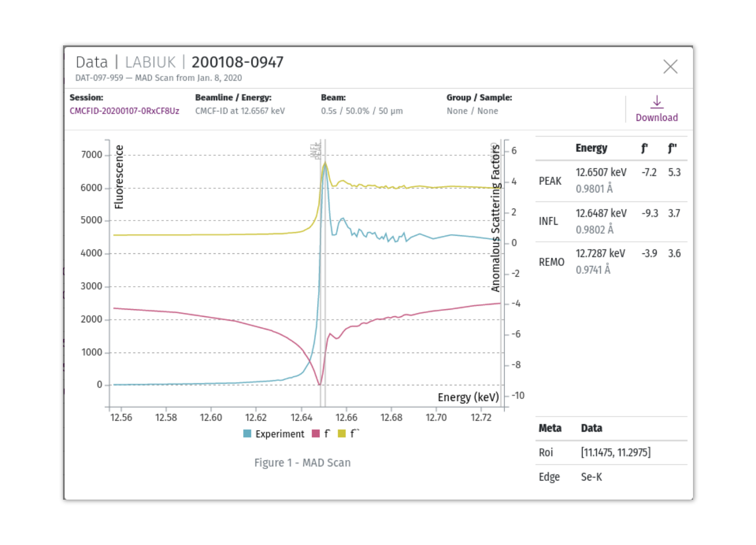The width and height of the screenshot is (756, 545).
Task: Click the beamline value CMCF-ID at 12.6567 keV
Action: coord(240,111)
